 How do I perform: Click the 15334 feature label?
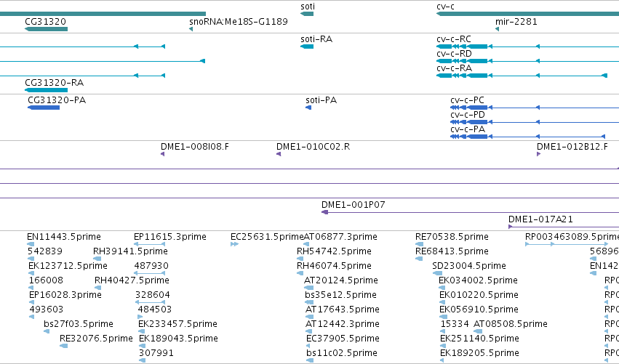point(455,324)
